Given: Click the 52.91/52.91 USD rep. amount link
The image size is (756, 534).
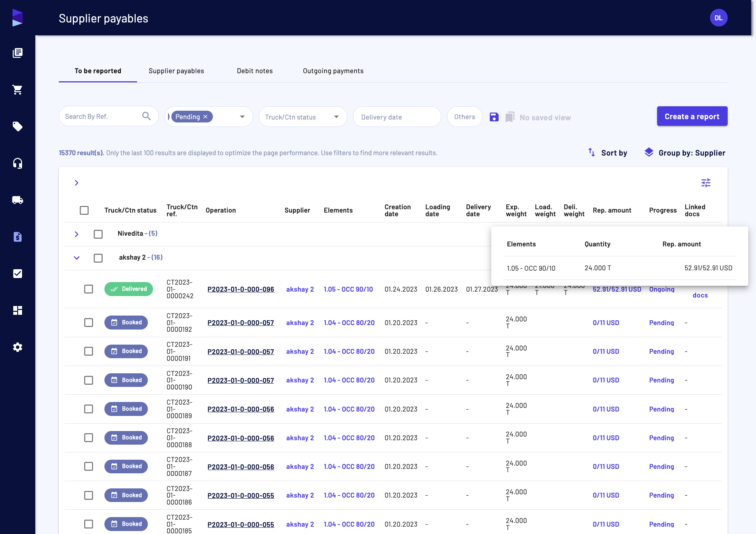Looking at the screenshot, I should coord(617,289).
